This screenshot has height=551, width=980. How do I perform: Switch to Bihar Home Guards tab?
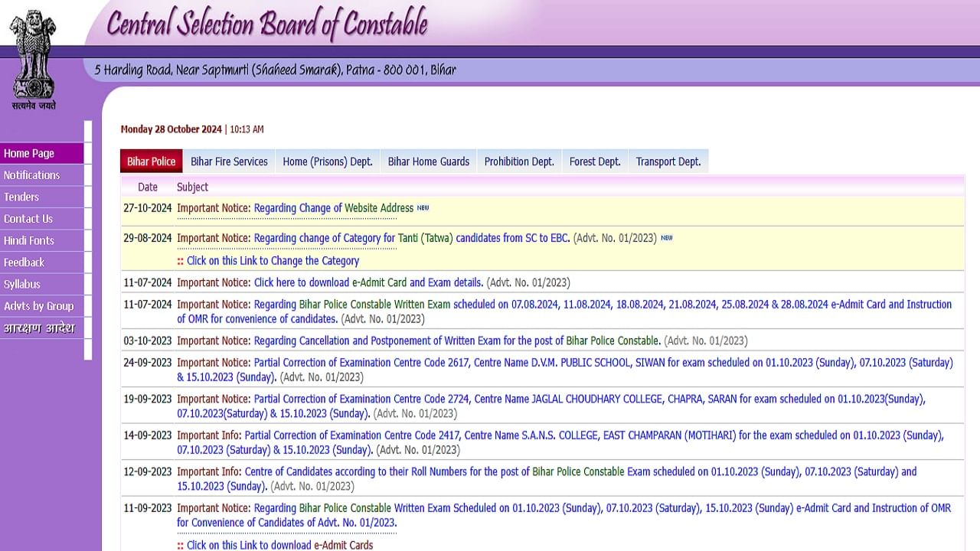(x=429, y=161)
